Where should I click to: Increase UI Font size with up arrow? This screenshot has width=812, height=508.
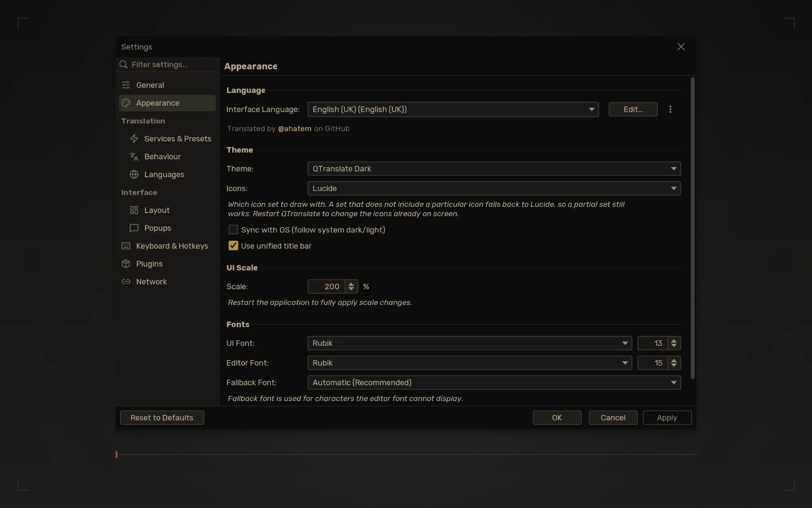[674, 340]
